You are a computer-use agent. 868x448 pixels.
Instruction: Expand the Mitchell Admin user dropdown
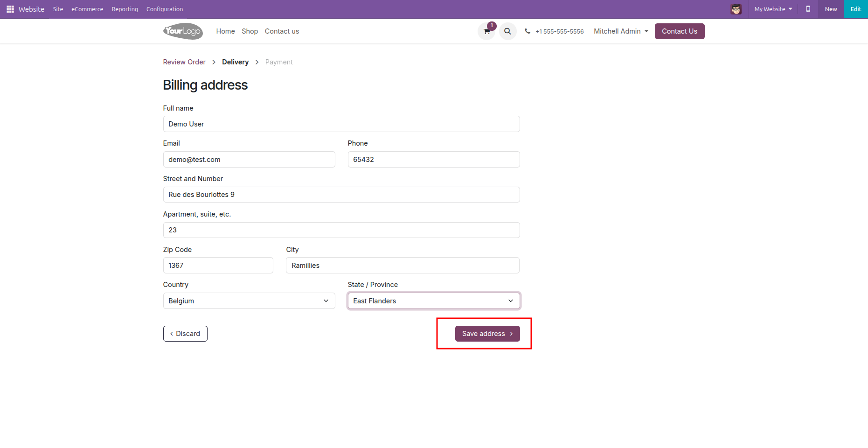[621, 31]
